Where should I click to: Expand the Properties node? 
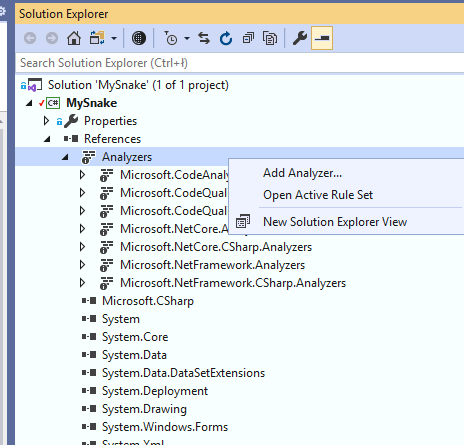point(47,121)
